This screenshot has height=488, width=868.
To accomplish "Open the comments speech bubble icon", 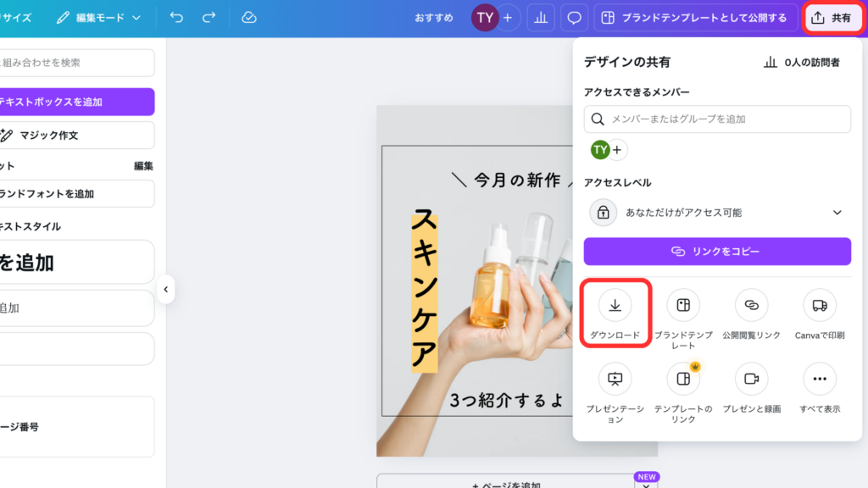I will (x=575, y=18).
